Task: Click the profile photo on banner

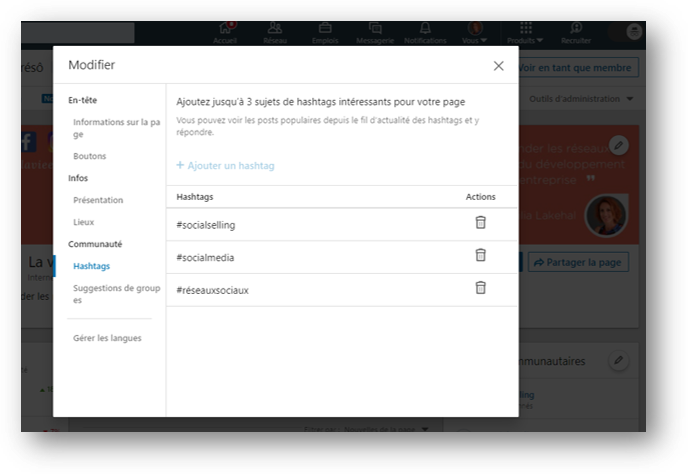Action: (606, 215)
